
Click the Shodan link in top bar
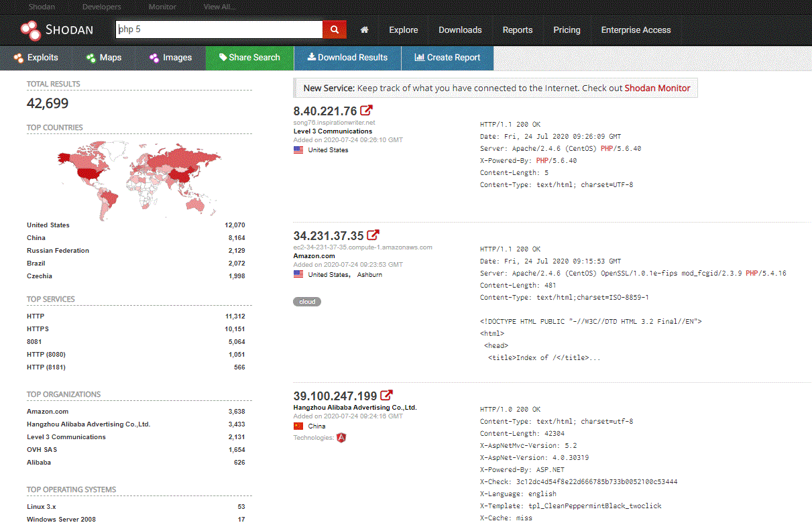click(x=42, y=7)
